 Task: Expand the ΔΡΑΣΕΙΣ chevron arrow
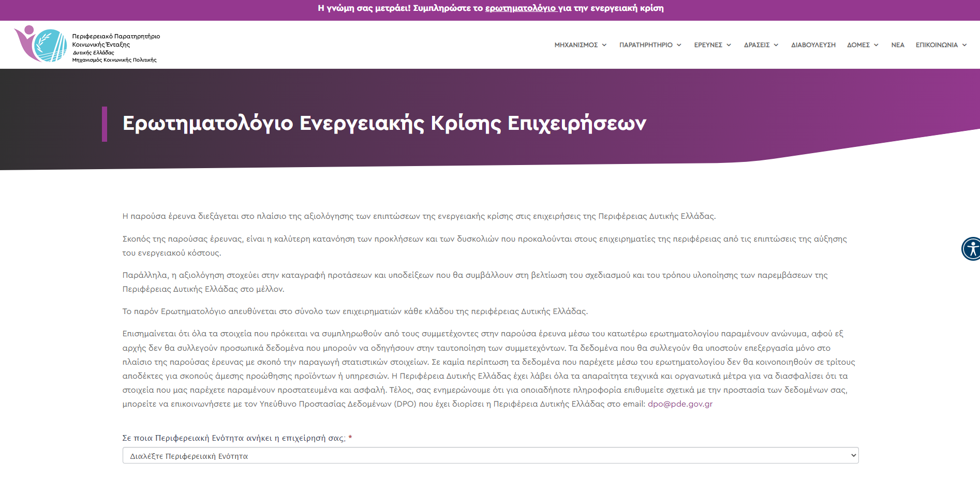click(x=776, y=45)
